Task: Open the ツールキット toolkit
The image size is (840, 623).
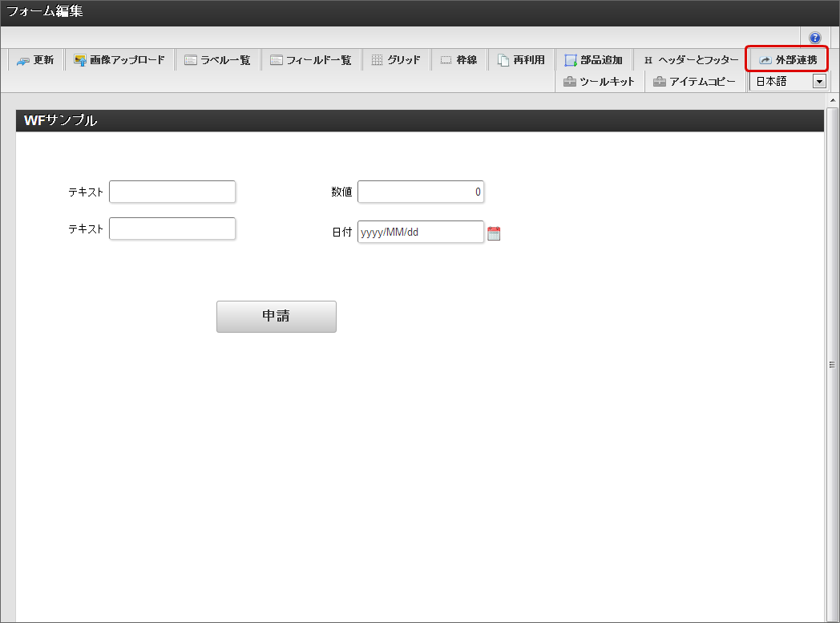Action: [600, 82]
